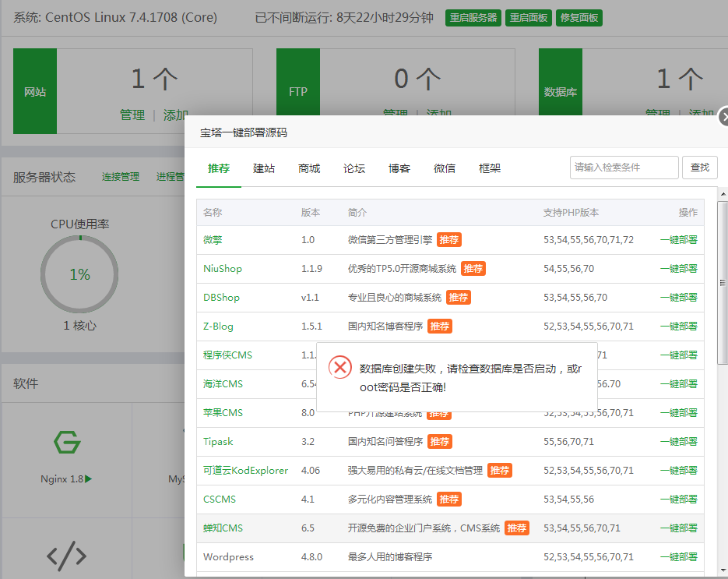Open the code editor </> icon

pos(66,556)
